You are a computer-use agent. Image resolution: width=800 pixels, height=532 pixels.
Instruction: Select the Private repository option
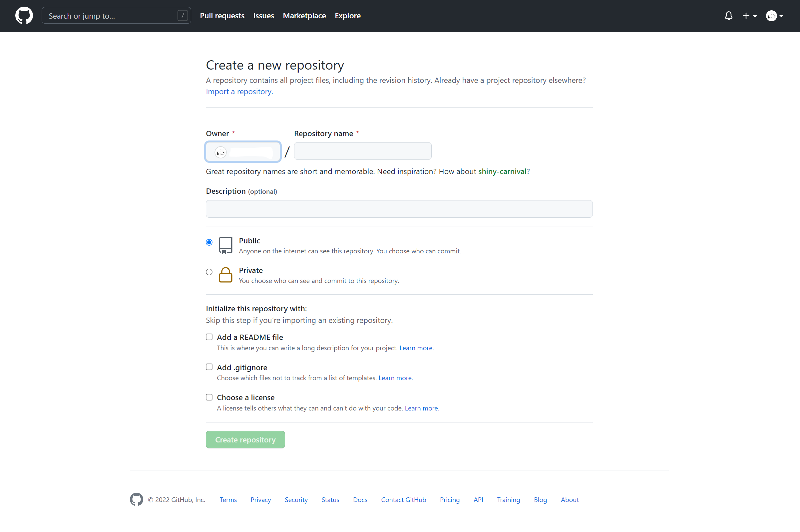[x=209, y=272]
